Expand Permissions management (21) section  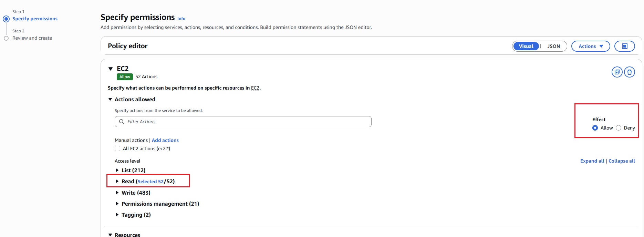tap(117, 204)
